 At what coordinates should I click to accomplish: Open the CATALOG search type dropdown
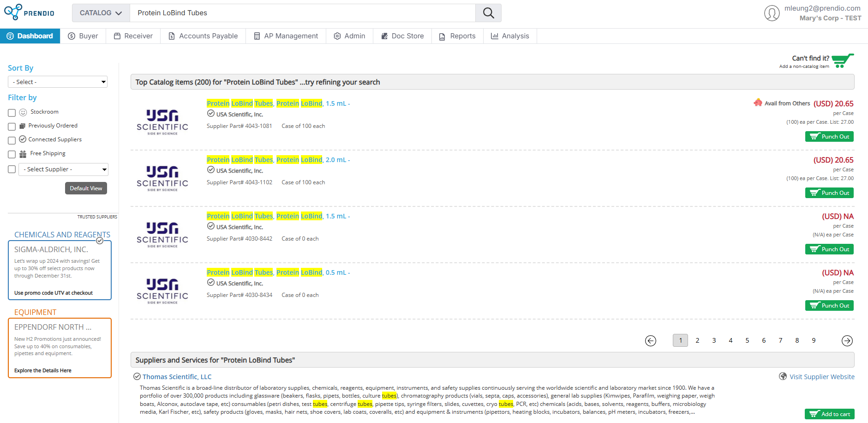(x=101, y=13)
